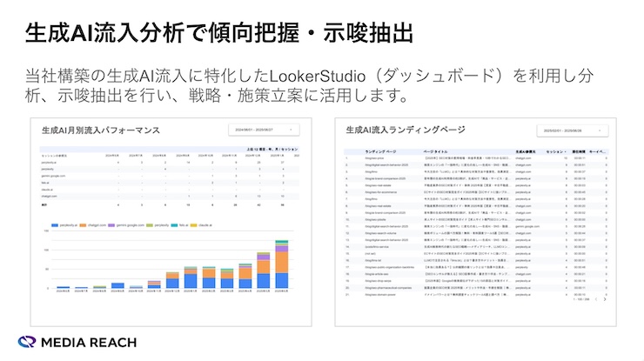Click the セッションの参照元 header in monthly table
The image size is (644, 361).
coord(54,156)
